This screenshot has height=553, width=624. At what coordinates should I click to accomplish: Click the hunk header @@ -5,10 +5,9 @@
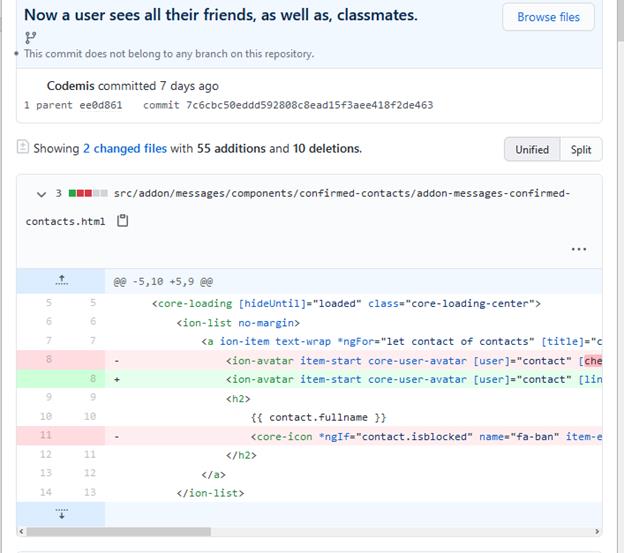(x=163, y=282)
